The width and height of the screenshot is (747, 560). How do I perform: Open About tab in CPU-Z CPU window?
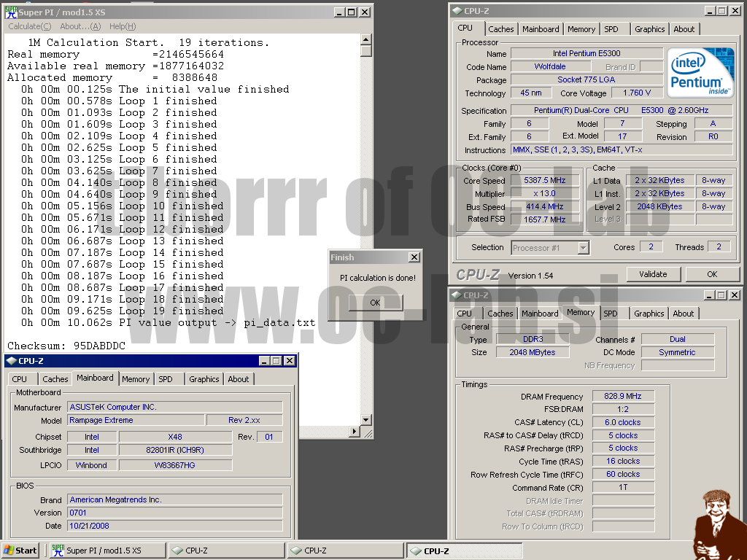click(x=684, y=29)
